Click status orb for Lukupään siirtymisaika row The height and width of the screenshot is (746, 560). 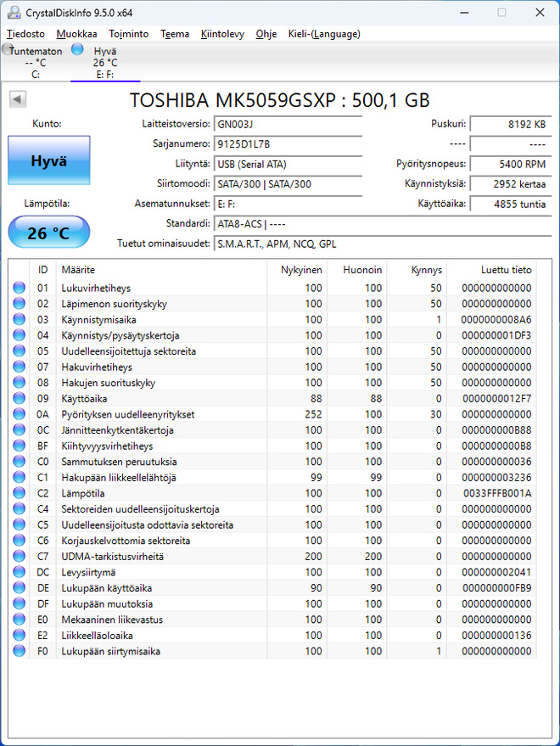[19, 651]
